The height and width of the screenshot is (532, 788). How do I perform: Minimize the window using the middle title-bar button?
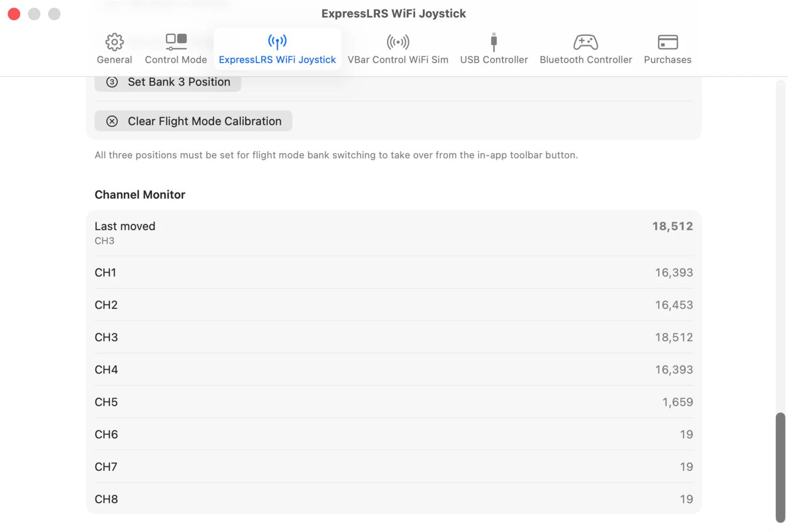[x=34, y=14]
